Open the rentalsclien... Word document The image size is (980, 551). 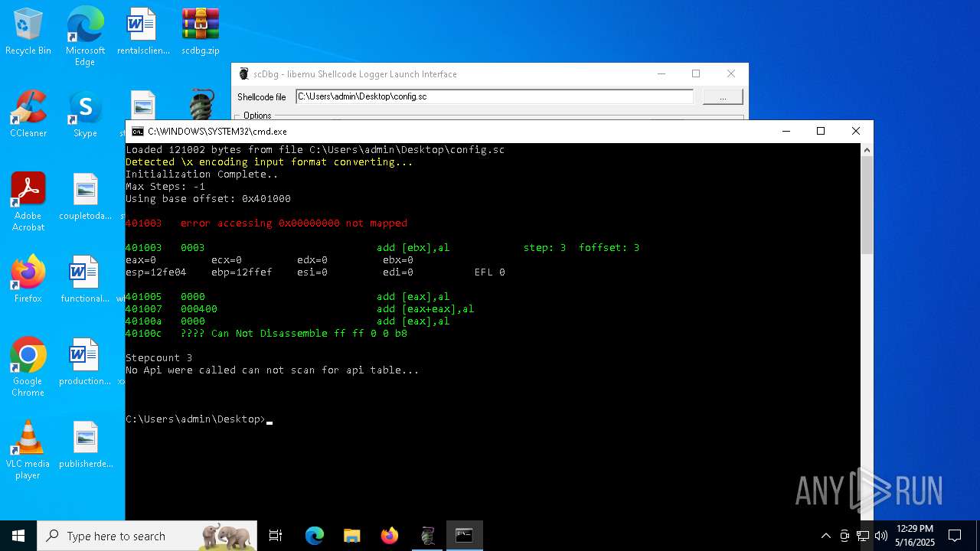[x=143, y=31]
